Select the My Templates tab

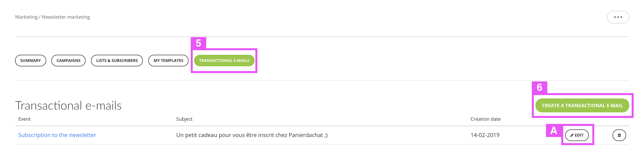click(168, 60)
